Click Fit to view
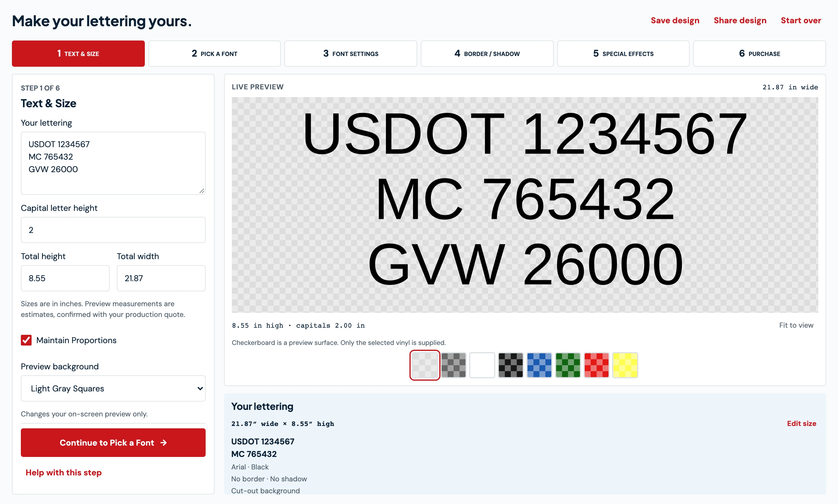 (x=796, y=325)
